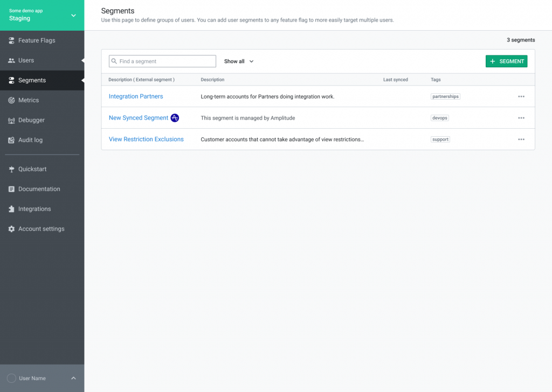Open the Show all filter dropdown

238,61
